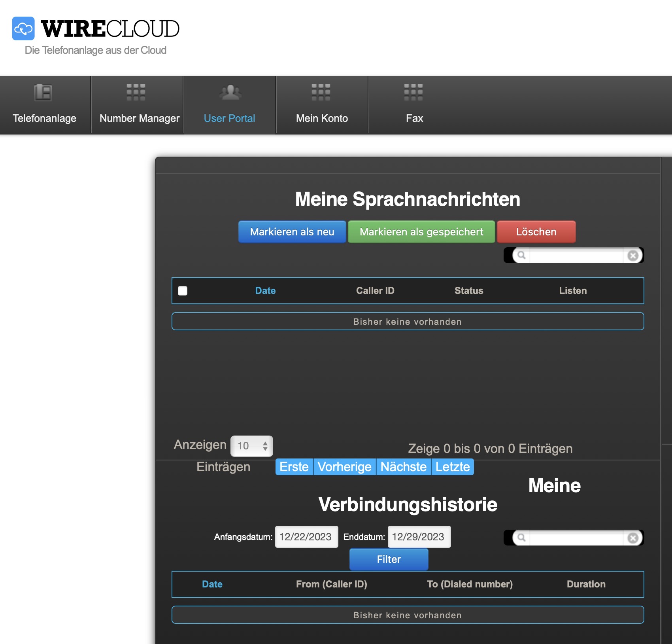Switch to the Fax tab
This screenshot has height=644, width=672.
pos(414,118)
